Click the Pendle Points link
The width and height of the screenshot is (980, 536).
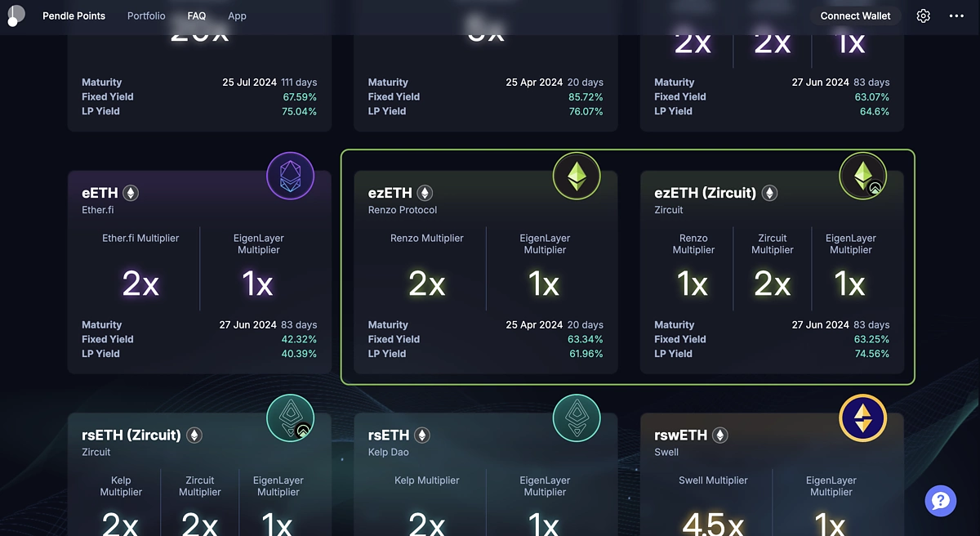pos(73,16)
